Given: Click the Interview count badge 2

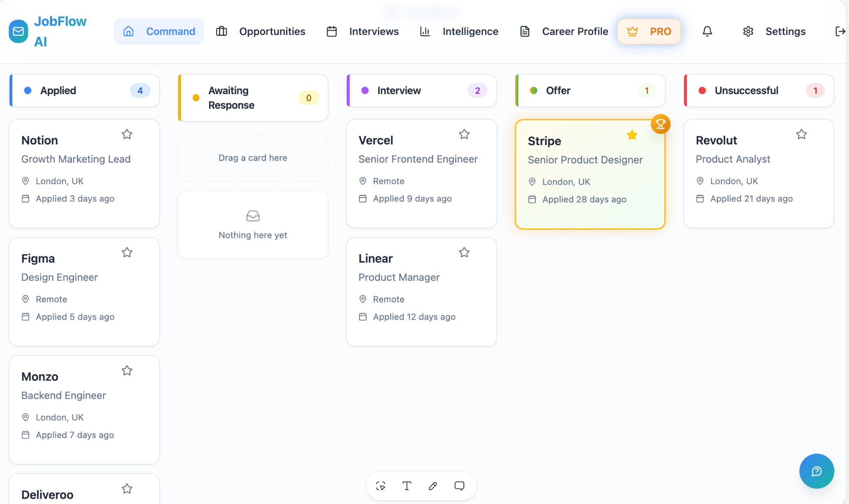Looking at the screenshot, I should [478, 91].
